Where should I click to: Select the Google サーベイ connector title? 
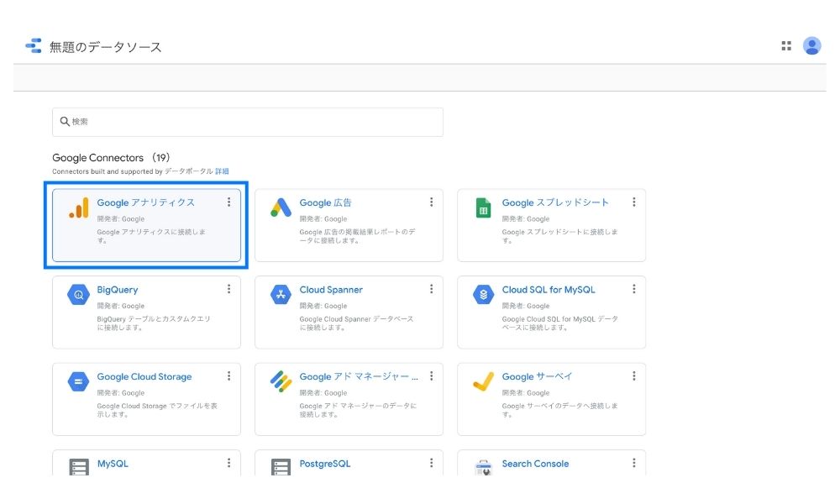[x=537, y=376]
